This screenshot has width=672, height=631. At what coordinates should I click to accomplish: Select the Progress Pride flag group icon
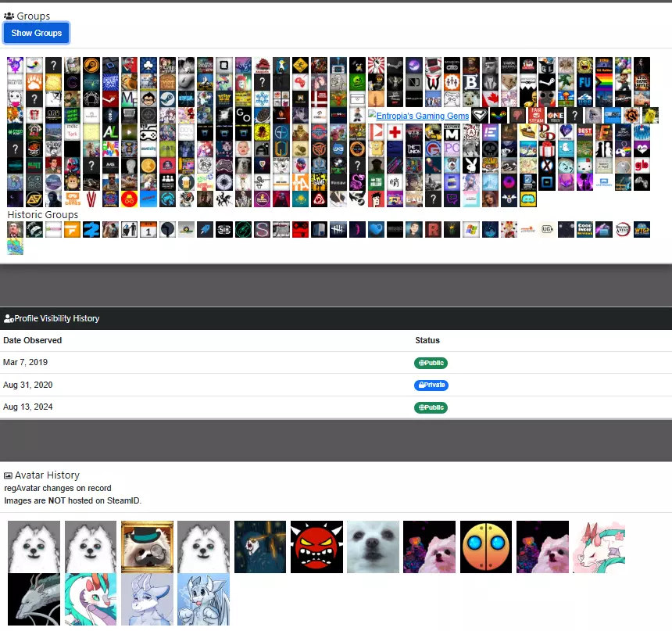604,82
